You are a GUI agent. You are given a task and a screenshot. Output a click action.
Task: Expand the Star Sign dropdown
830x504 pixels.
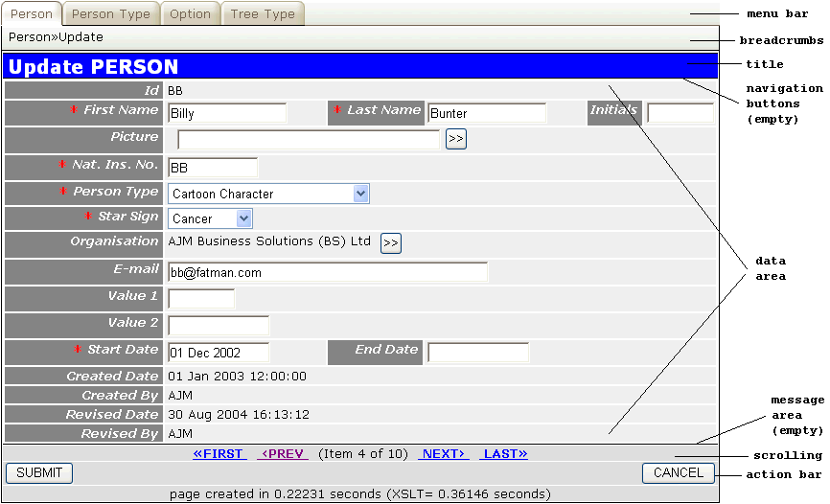click(x=210, y=218)
